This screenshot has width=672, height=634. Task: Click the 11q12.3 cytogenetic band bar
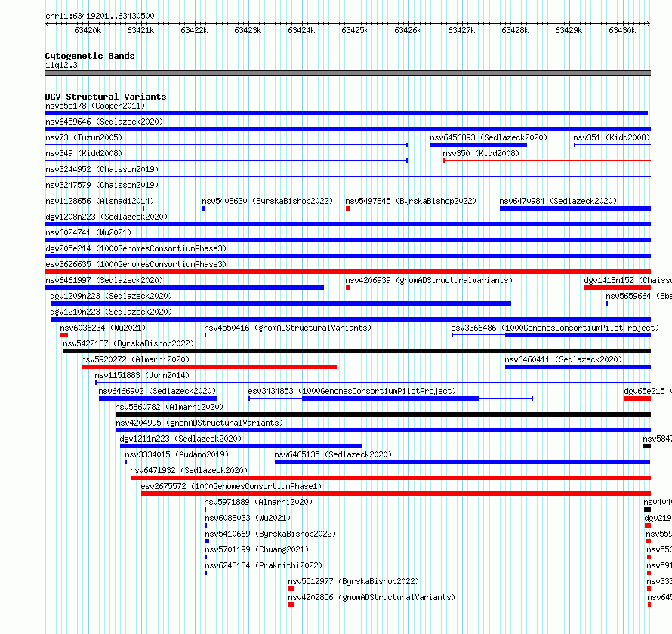347,73
